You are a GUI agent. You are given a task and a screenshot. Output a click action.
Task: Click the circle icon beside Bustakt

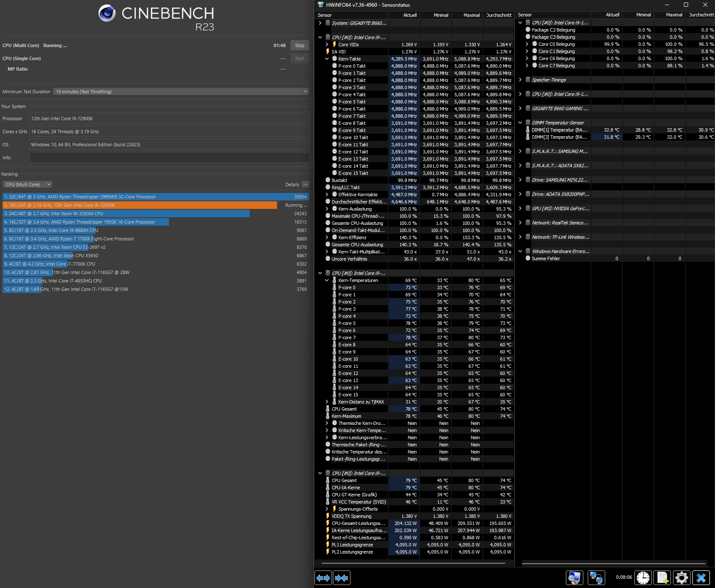coord(328,180)
